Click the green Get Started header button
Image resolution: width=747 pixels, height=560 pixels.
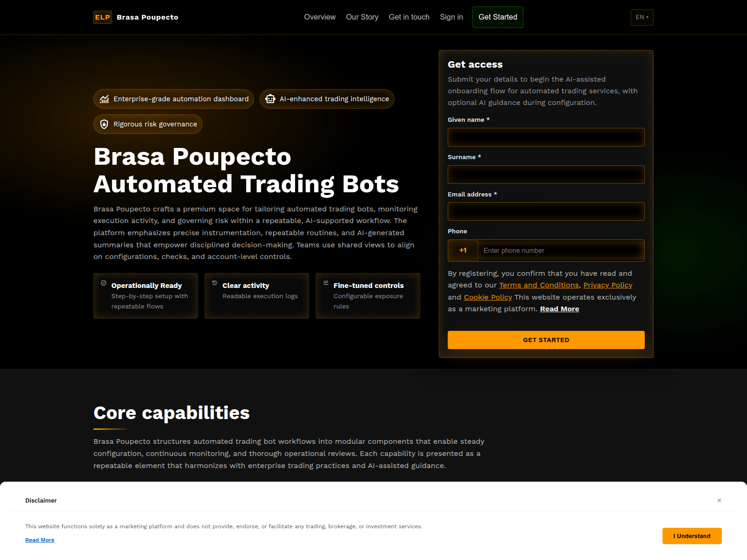[498, 17]
